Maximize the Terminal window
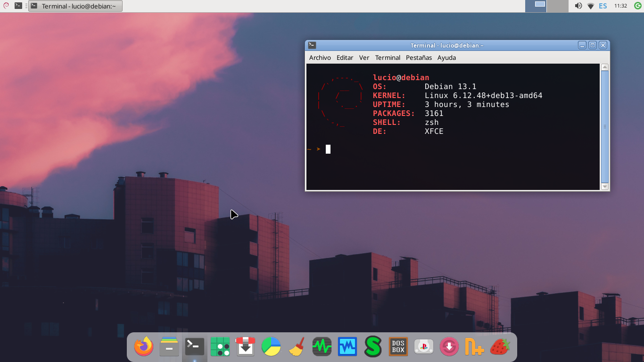This screenshot has width=644, height=362. point(593,45)
